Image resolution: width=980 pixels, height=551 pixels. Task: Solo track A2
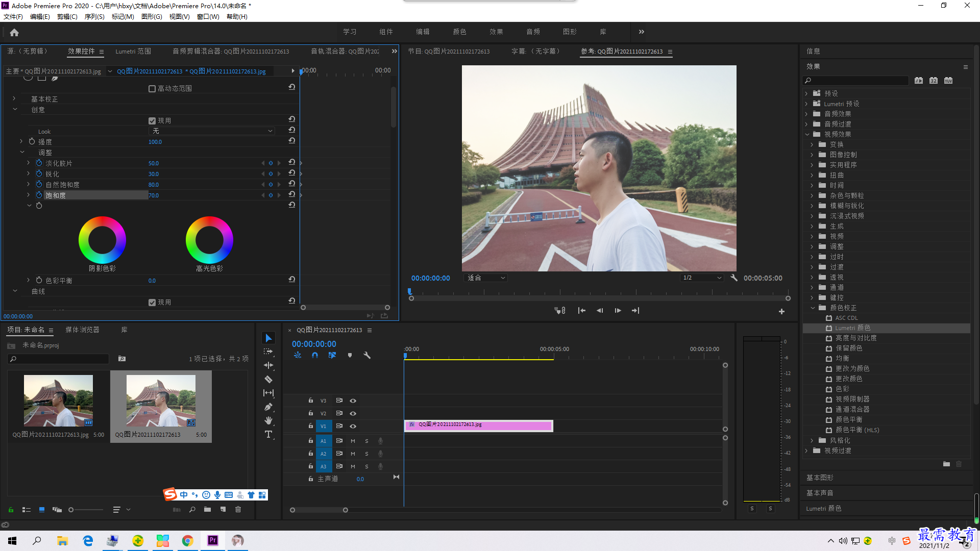(x=366, y=454)
